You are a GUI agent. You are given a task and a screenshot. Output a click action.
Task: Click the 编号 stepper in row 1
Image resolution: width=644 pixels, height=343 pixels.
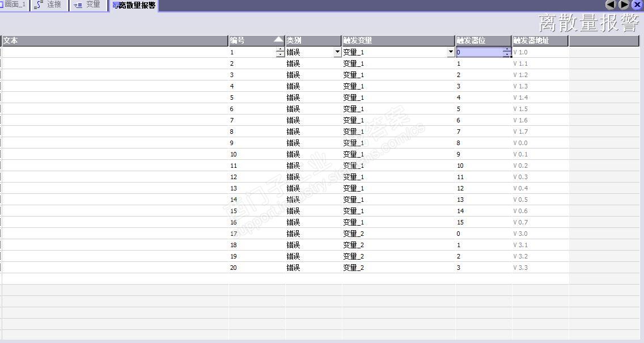click(280, 52)
